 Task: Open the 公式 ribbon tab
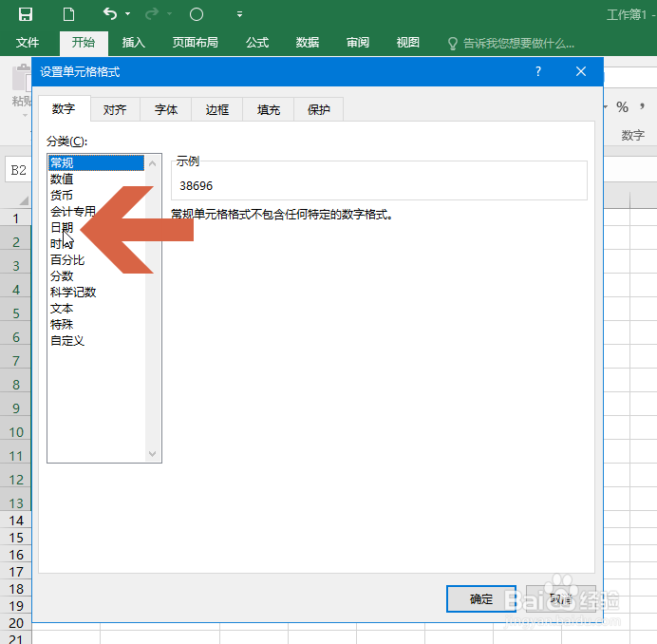coord(257,43)
